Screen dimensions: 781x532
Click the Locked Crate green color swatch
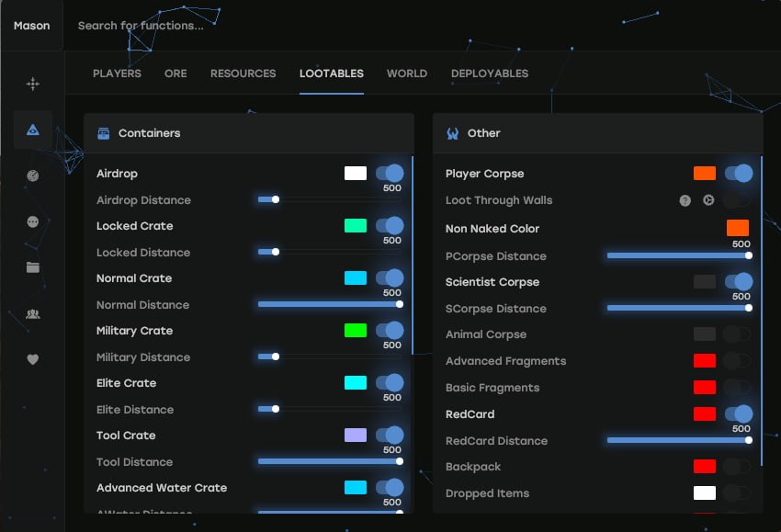356,226
